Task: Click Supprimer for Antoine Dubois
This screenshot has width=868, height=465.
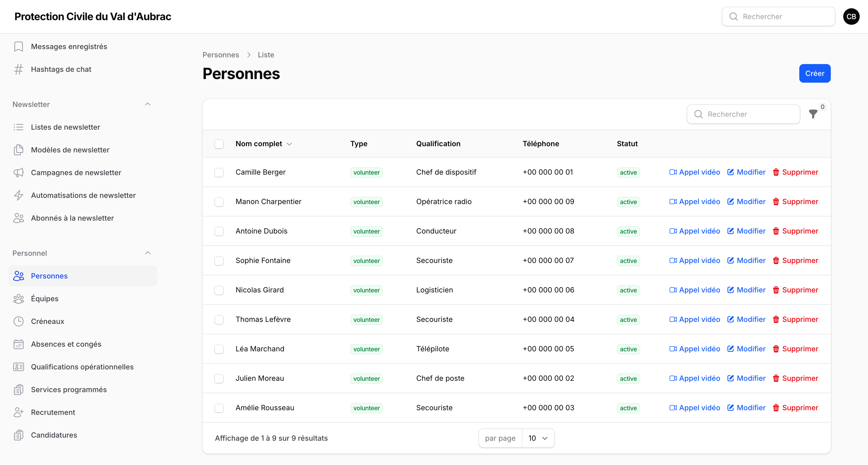Action: tap(795, 231)
